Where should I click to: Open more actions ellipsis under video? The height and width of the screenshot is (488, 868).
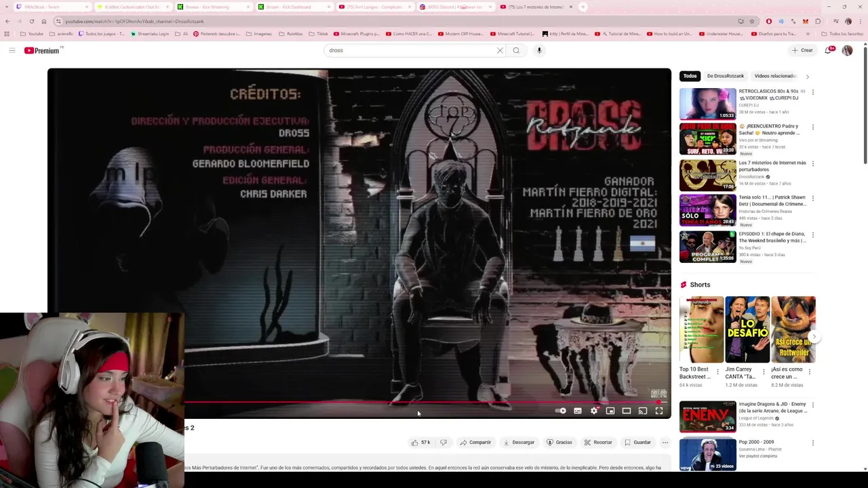point(665,443)
